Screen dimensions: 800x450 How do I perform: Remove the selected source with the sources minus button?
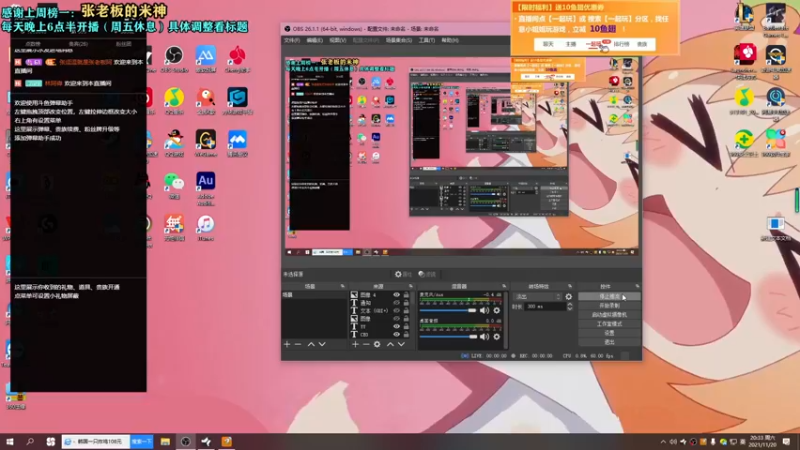click(x=366, y=344)
